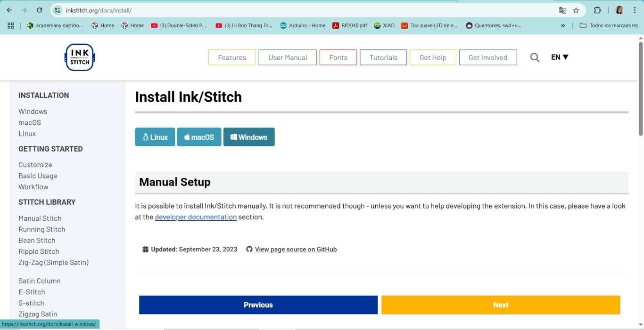The image size is (644, 330).
Task: Click the INSTALLATION sidebar heading
Action: 43,96
